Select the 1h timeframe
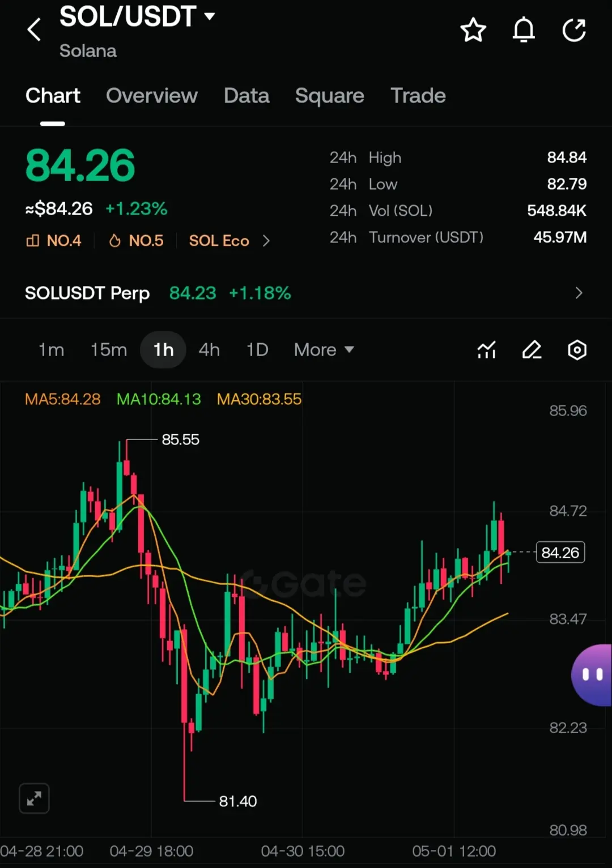The image size is (612, 868). [x=163, y=350]
